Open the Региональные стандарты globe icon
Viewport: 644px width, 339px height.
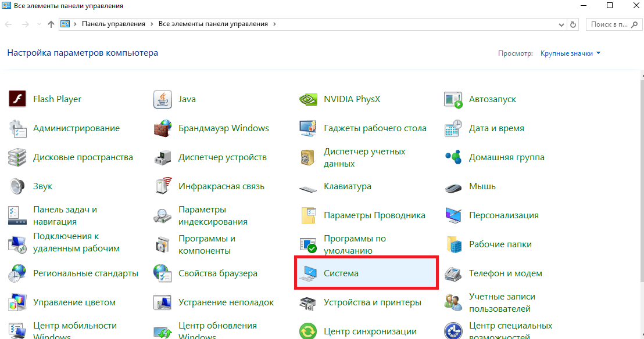click(x=17, y=273)
